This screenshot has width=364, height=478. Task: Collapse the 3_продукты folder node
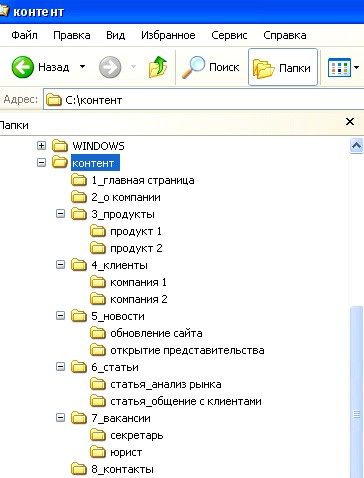(60, 214)
